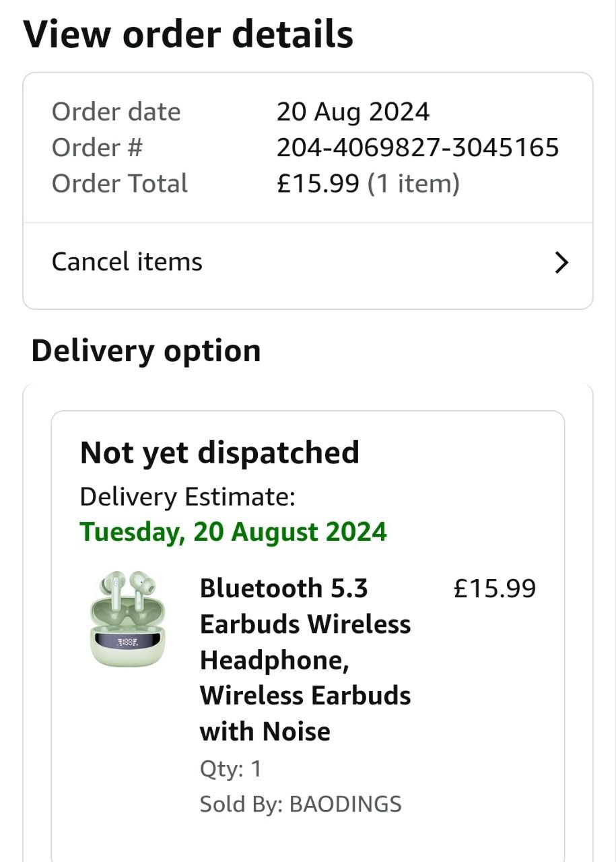This screenshot has width=616, height=862.
Task: Tap the Cancel items chevron arrow
Action: [561, 263]
